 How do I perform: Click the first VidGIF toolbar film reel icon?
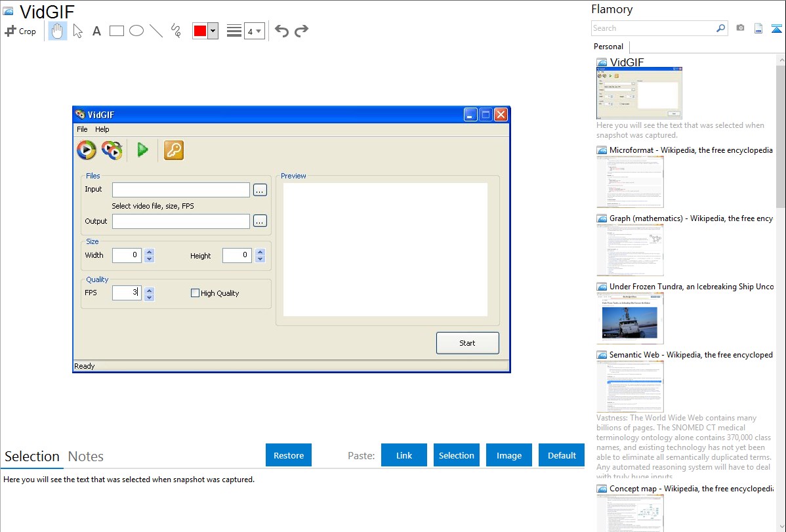coord(86,150)
